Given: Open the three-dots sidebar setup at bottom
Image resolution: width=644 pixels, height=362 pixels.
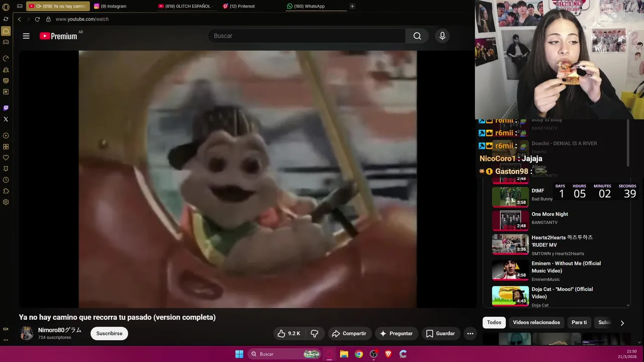Looking at the screenshot, I should [x=6, y=340].
